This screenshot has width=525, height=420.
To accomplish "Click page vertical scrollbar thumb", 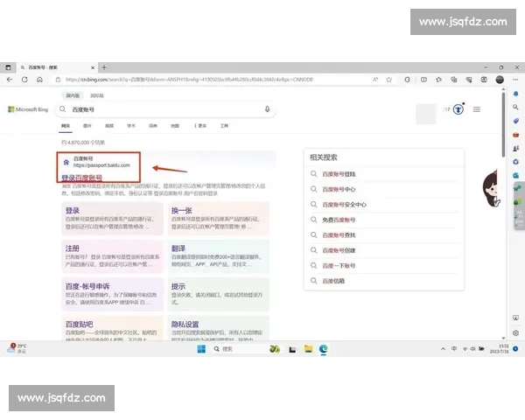I will [503, 124].
